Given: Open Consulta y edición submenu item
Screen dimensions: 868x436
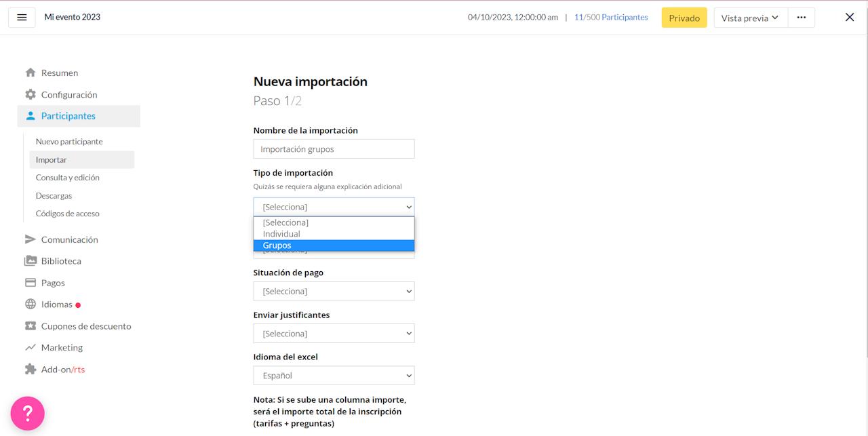Looking at the screenshot, I should pos(68,178).
